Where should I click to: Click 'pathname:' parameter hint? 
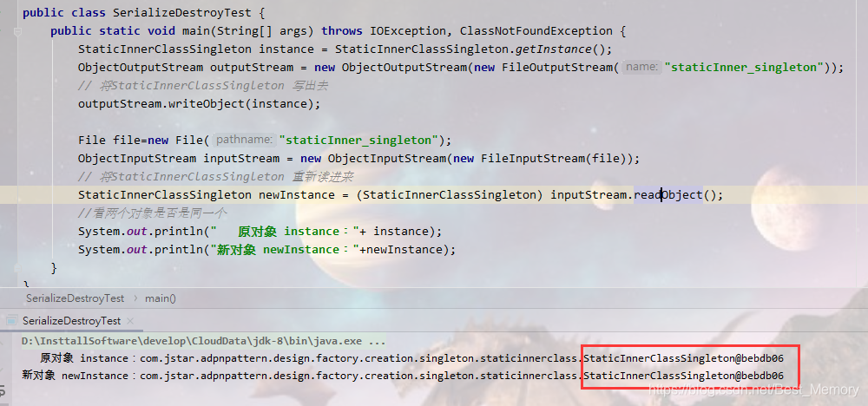[244, 140]
